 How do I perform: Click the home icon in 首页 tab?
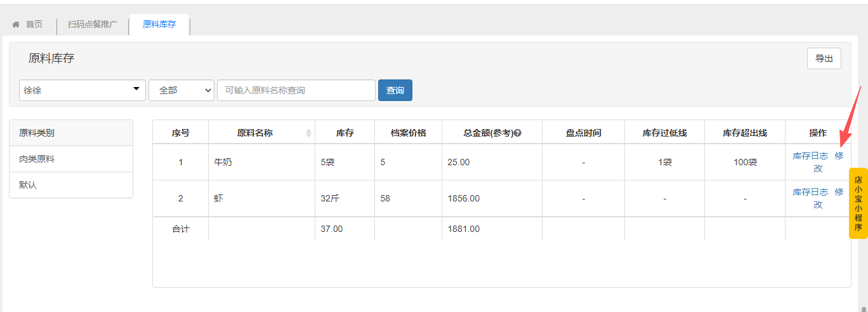pos(16,25)
